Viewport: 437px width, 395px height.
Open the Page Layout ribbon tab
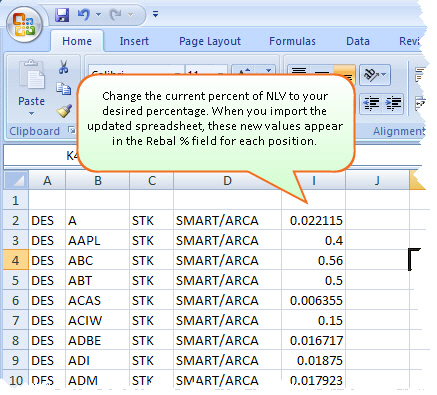coord(210,41)
